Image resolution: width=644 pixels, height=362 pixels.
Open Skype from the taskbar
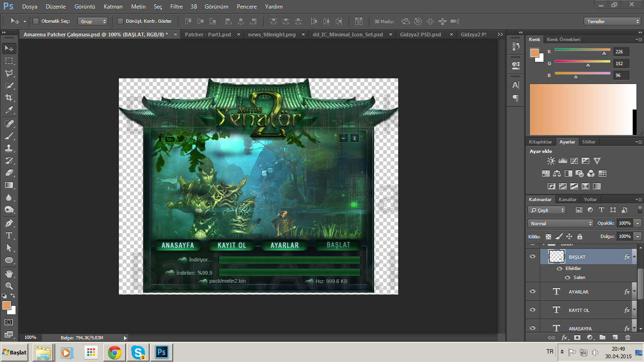point(138,353)
